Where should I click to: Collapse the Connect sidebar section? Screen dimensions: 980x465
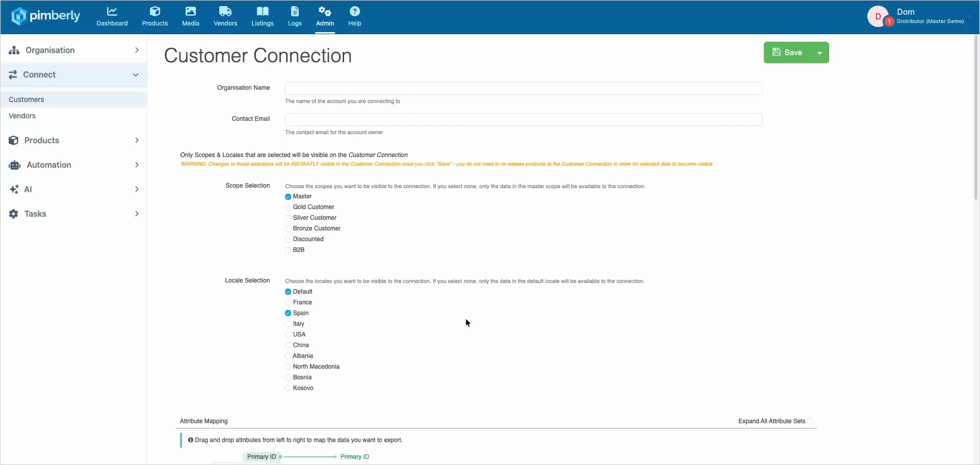tap(73, 74)
